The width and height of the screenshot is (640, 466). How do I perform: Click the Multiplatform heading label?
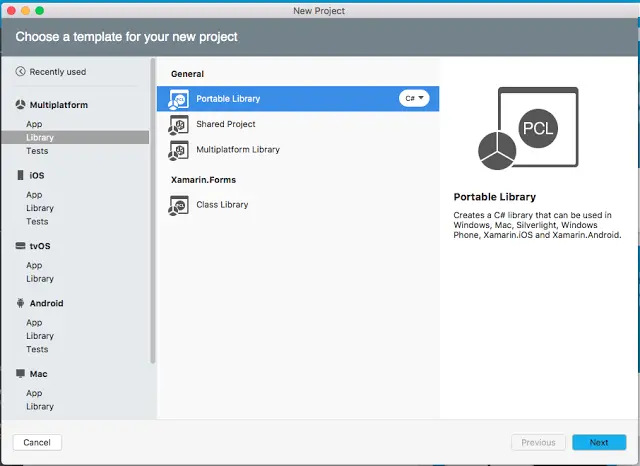coord(59,105)
